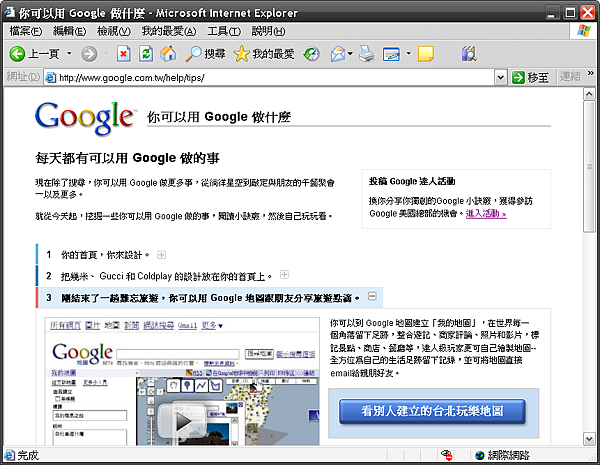Refresh the page with the green arrows icon
The image size is (600, 465).
point(146,54)
